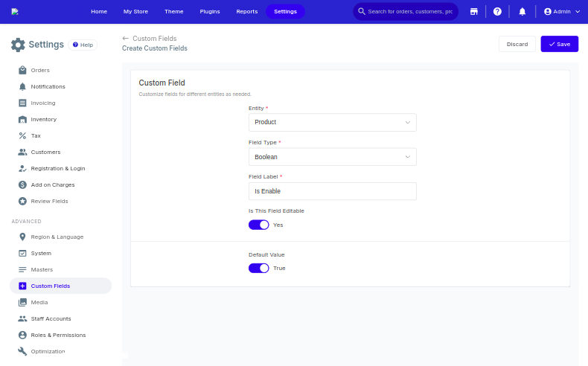
Task: Open the Masters settings link
Action: (x=42, y=270)
